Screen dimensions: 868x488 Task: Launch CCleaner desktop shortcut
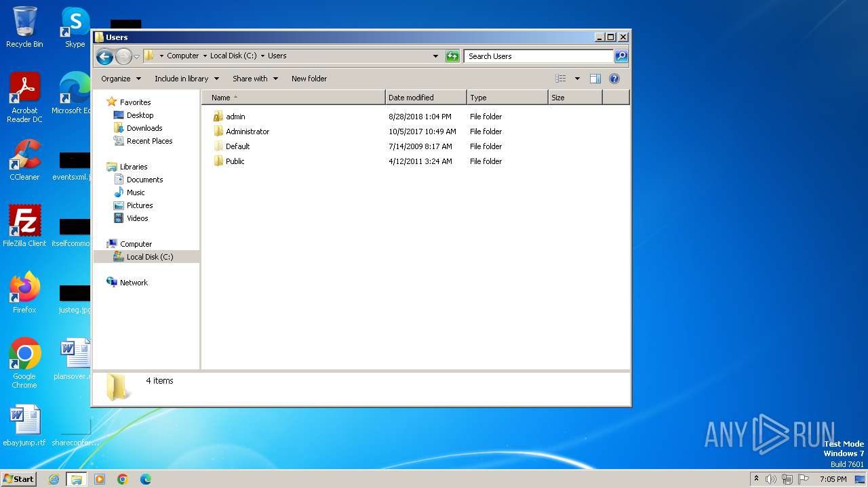click(24, 160)
